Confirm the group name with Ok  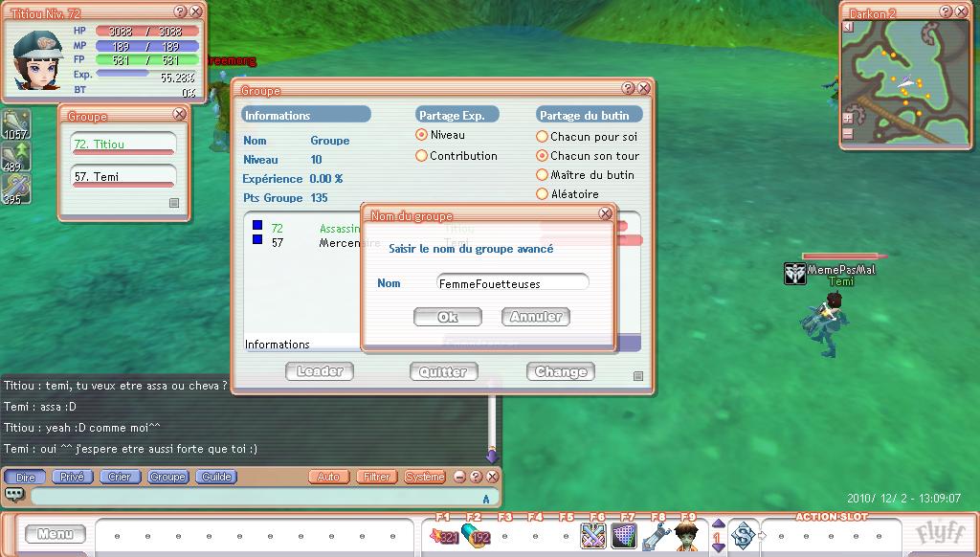point(448,317)
